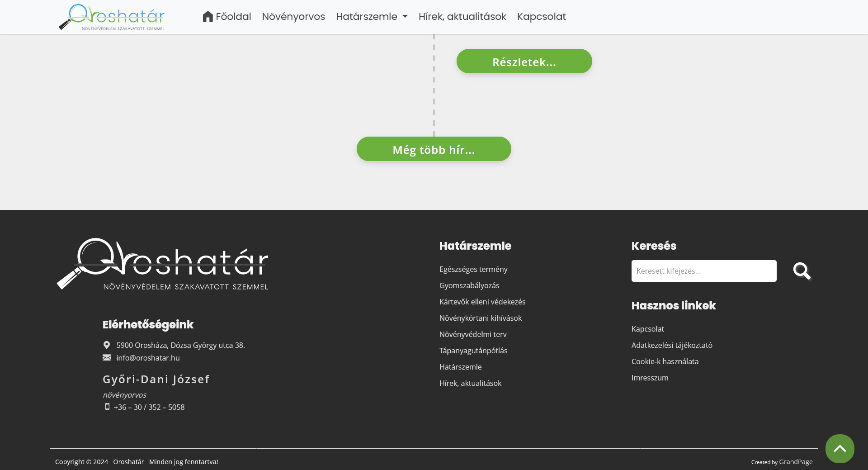Click the Hasznos linkek heading
The height and width of the screenshot is (470, 868).
[674, 305]
